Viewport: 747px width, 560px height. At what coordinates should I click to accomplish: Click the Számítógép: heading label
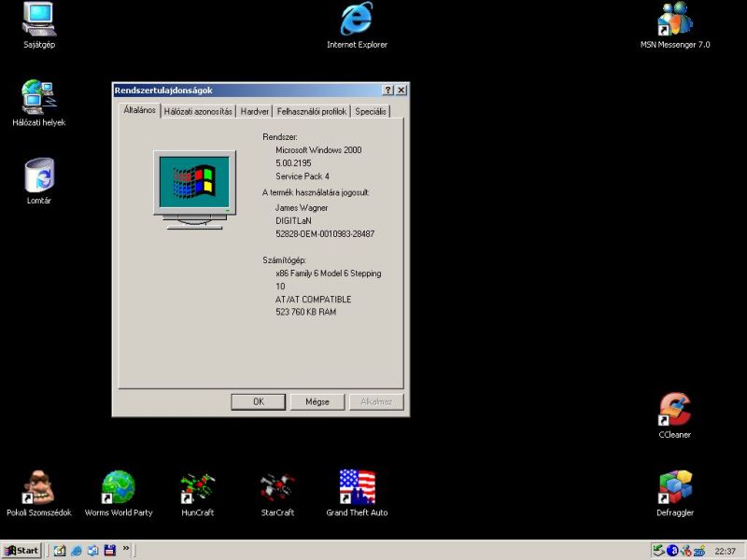click(284, 260)
